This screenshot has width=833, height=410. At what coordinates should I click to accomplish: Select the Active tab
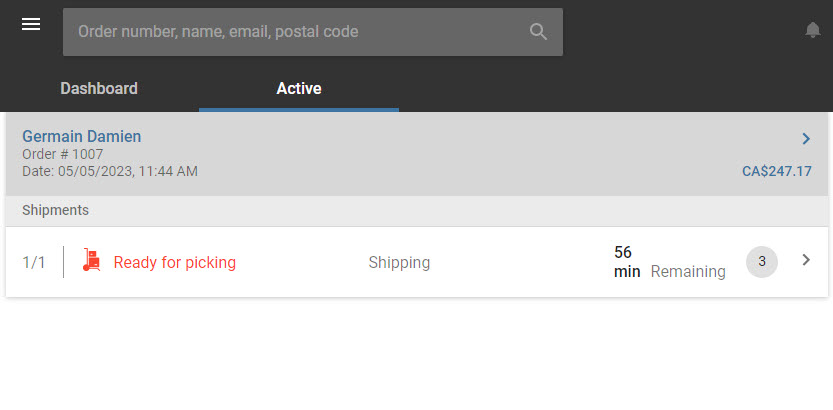click(x=299, y=88)
